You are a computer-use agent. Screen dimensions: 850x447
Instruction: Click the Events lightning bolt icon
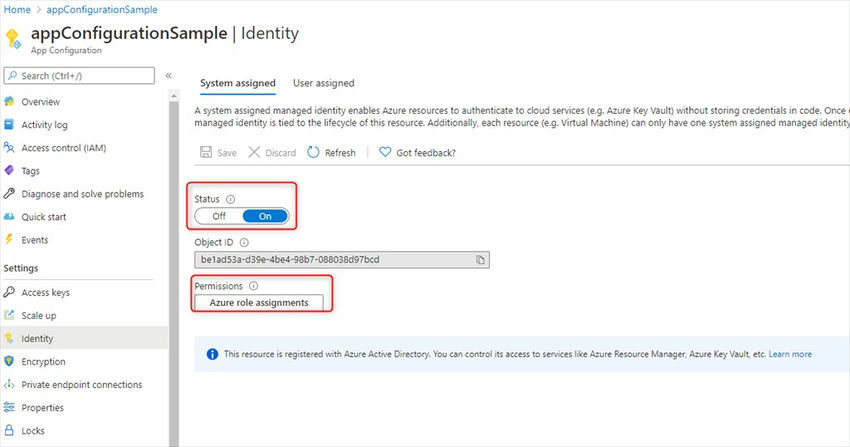(x=9, y=239)
